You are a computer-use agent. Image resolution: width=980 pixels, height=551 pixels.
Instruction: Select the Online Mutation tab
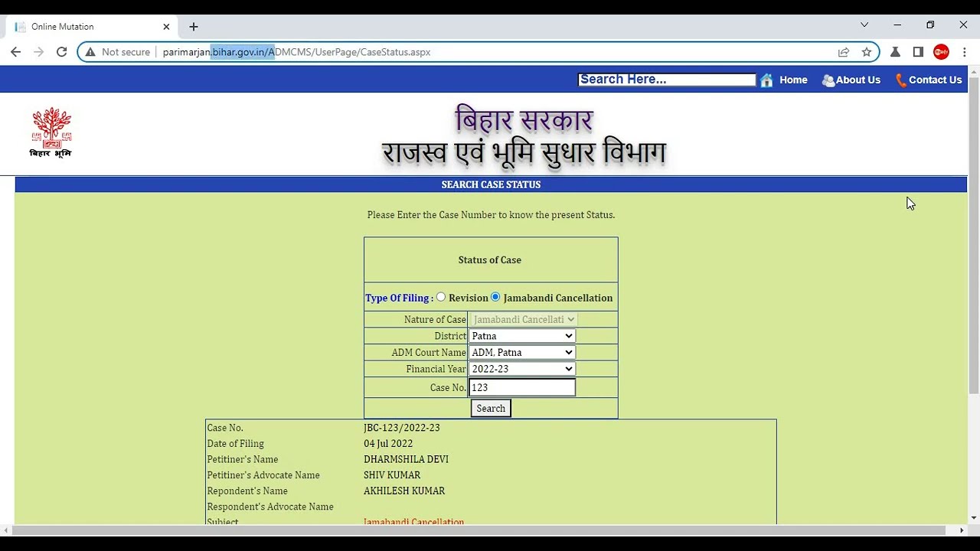coord(92,26)
